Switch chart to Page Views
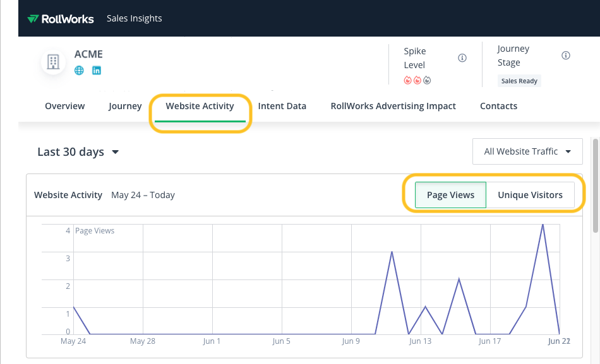The height and width of the screenshot is (364, 600). [x=450, y=195]
